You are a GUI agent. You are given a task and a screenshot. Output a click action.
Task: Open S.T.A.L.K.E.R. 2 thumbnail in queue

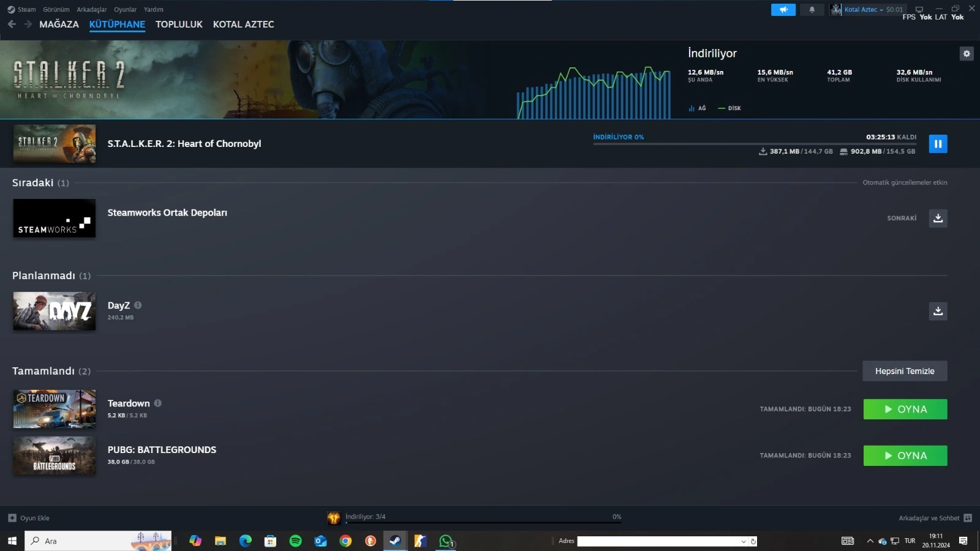tap(55, 144)
